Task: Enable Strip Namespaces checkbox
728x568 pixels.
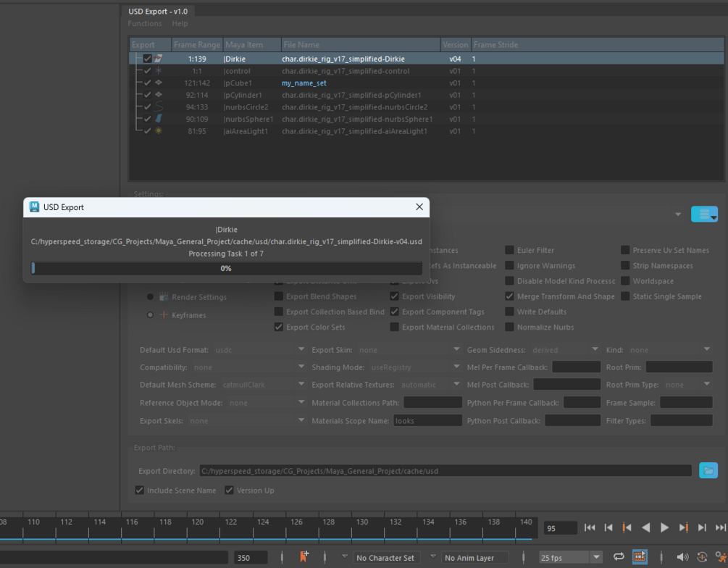Action: pyautogui.click(x=625, y=266)
